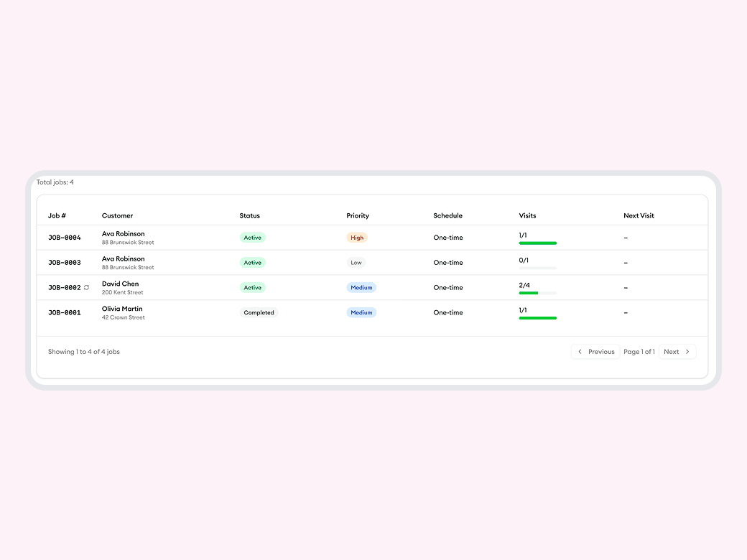The height and width of the screenshot is (560, 747).
Task: Click the Low priority badge on JOB-0003
Action: tap(356, 262)
